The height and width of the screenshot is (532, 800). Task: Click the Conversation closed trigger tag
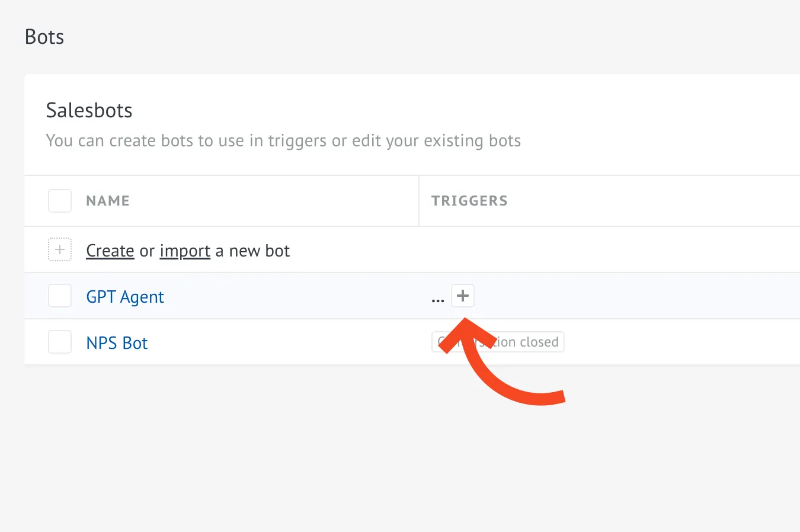(x=533, y=342)
